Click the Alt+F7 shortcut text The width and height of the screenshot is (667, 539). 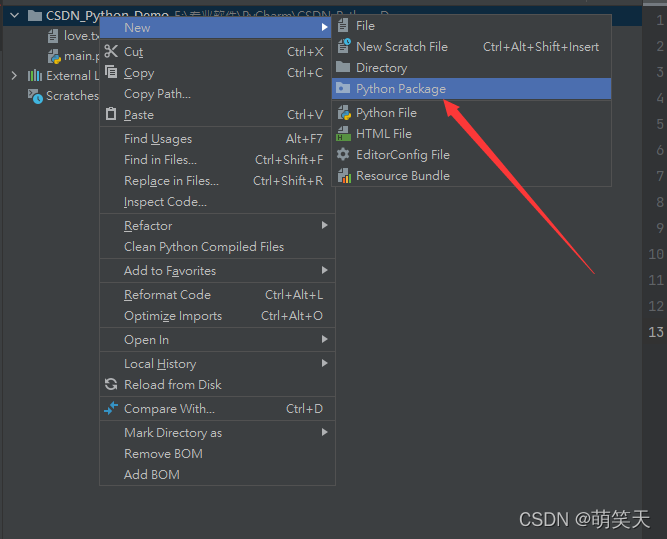(x=304, y=139)
